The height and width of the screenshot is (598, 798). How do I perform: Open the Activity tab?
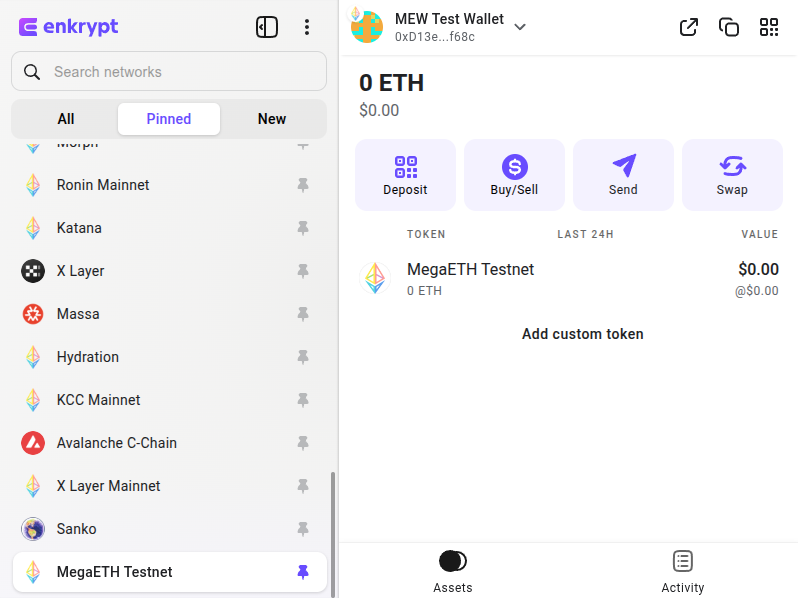click(x=683, y=571)
